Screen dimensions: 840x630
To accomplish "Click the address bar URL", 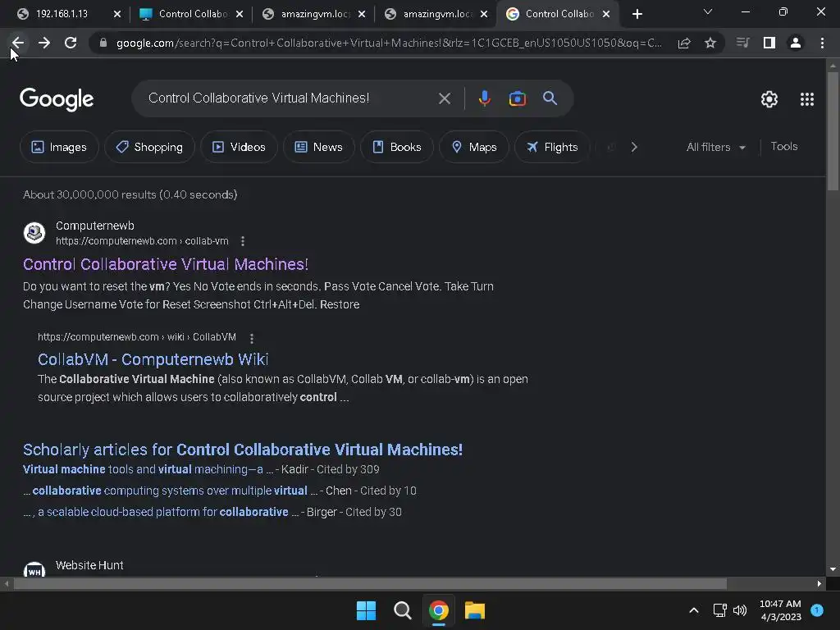I will [389, 43].
